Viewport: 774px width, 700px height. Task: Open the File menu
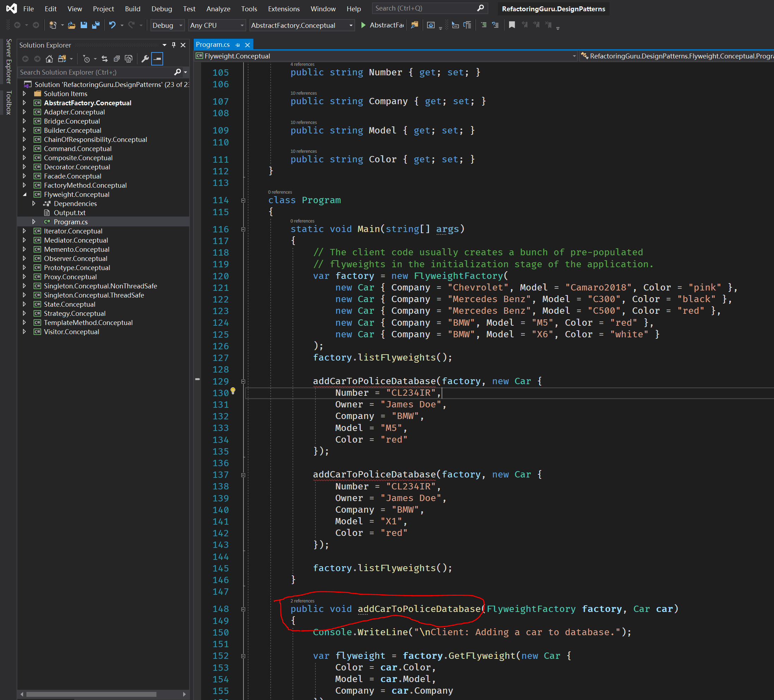click(29, 9)
